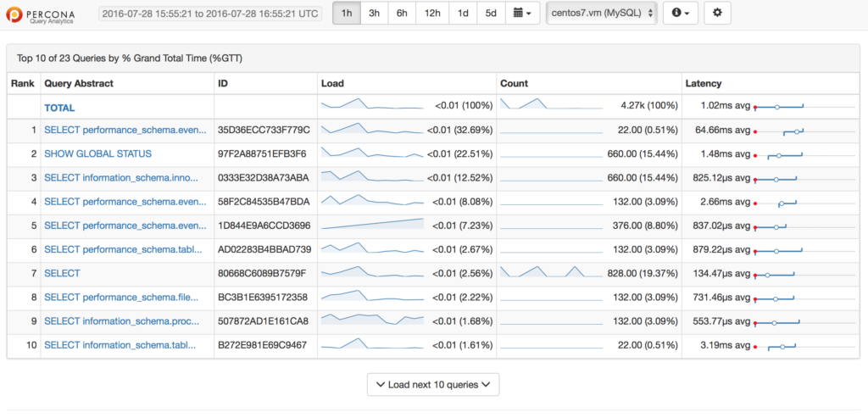Click the Load column header
868x418 pixels.
(332, 84)
